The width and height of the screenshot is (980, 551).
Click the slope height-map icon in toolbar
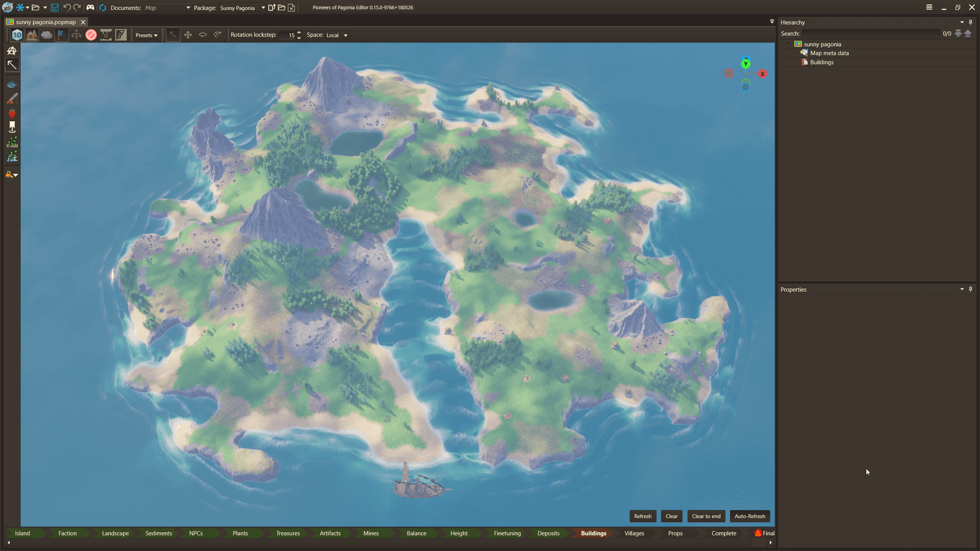(121, 35)
